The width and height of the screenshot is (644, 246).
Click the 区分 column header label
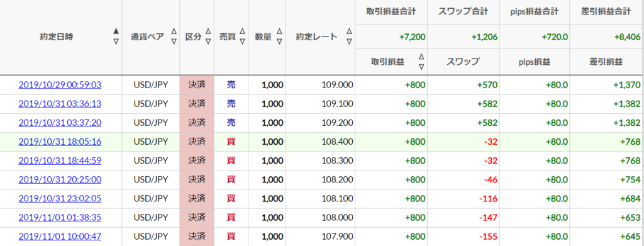click(194, 36)
